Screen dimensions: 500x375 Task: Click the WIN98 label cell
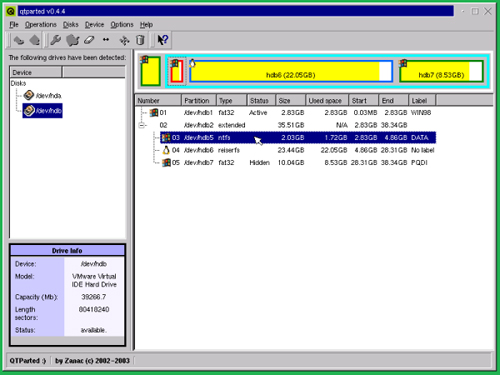point(421,113)
